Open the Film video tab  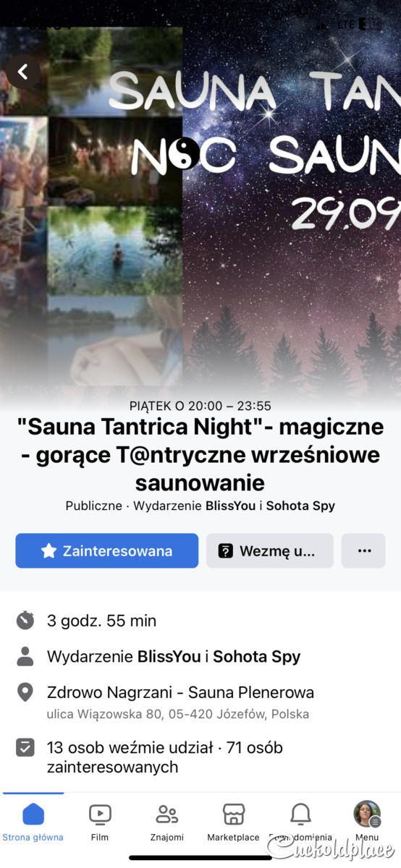pos(100,822)
